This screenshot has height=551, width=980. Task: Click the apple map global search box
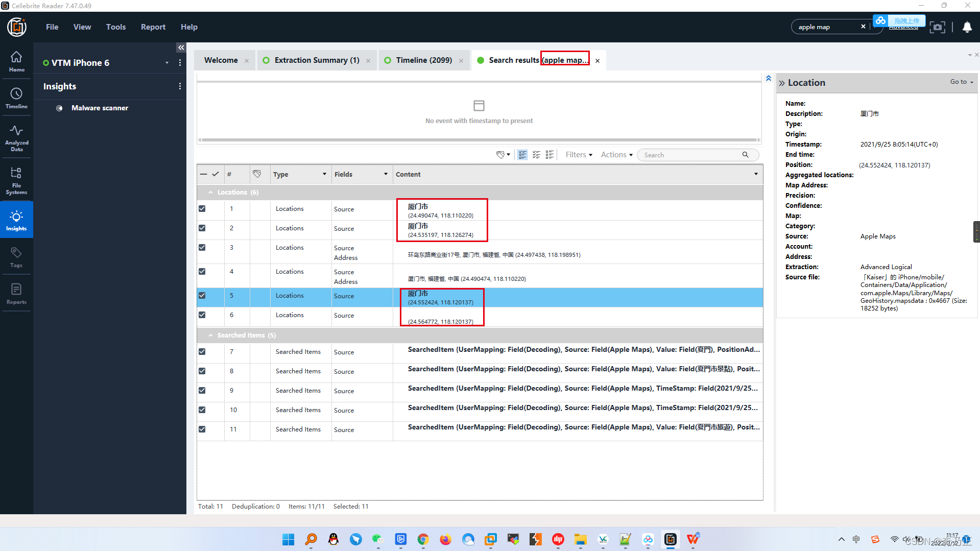click(827, 27)
